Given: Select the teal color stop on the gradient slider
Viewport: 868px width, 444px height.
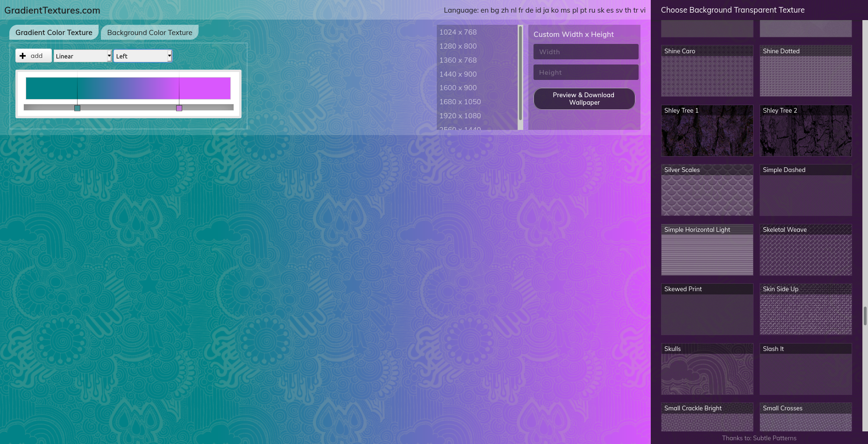Looking at the screenshot, I should (77, 108).
